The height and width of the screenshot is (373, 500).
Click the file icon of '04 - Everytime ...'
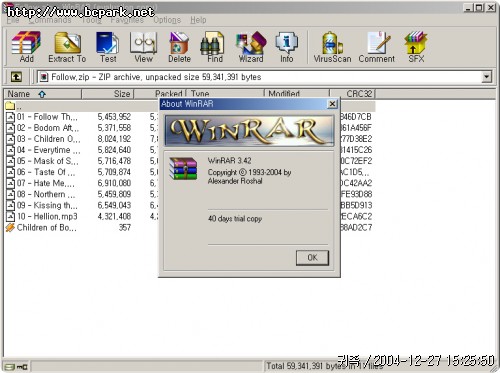10,150
